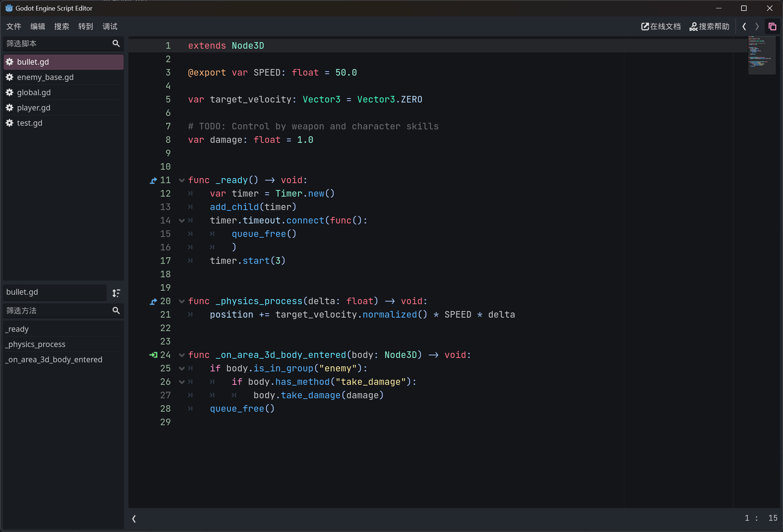Image resolution: width=783 pixels, height=532 pixels.
Task: Collapse the side panel with the left chevron
Action: pos(134,519)
